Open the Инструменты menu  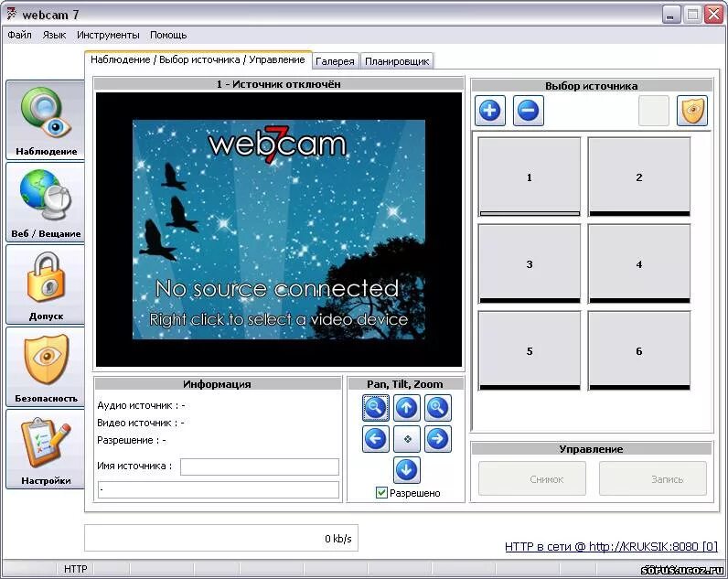[108, 35]
